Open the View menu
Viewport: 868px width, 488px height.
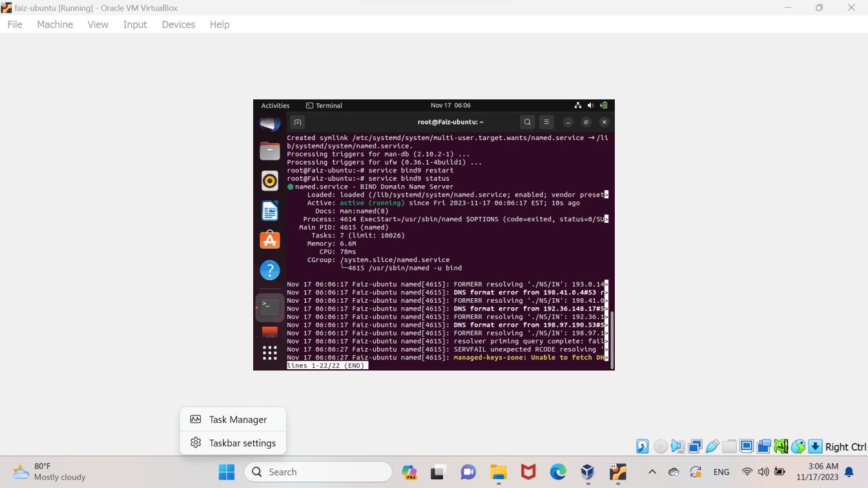(98, 25)
